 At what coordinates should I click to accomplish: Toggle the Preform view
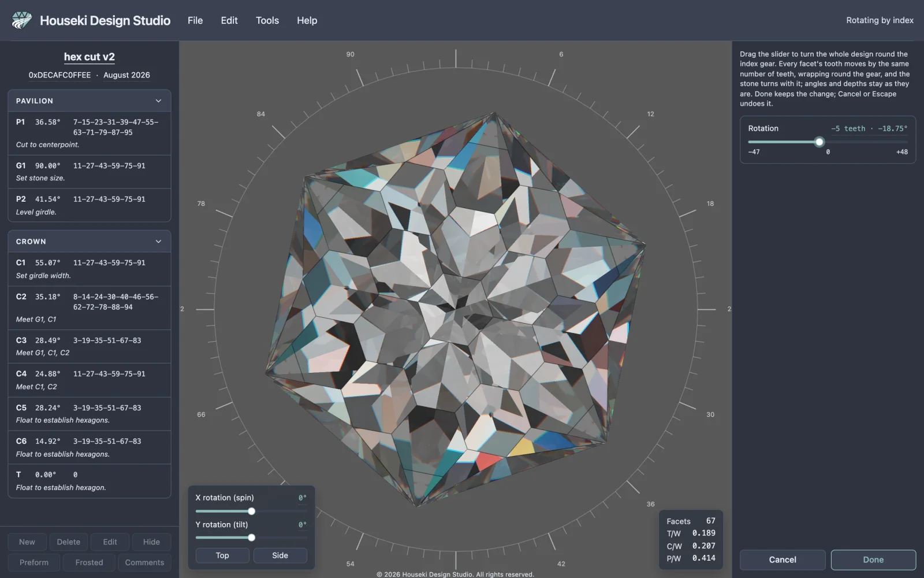point(34,562)
